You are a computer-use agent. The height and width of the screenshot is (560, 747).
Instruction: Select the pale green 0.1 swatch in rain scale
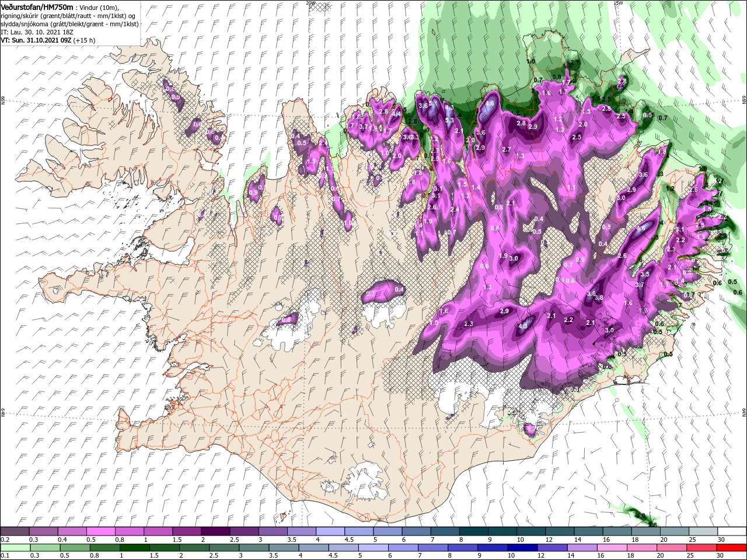coord(15,548)
